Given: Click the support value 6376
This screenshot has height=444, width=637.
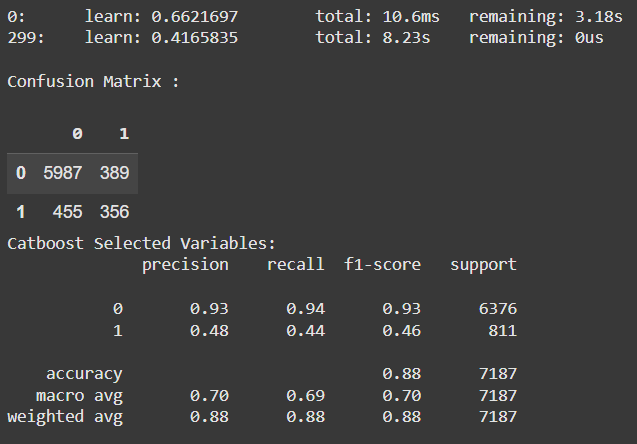Looking at the screenshot, I should (x=496, y=309).
